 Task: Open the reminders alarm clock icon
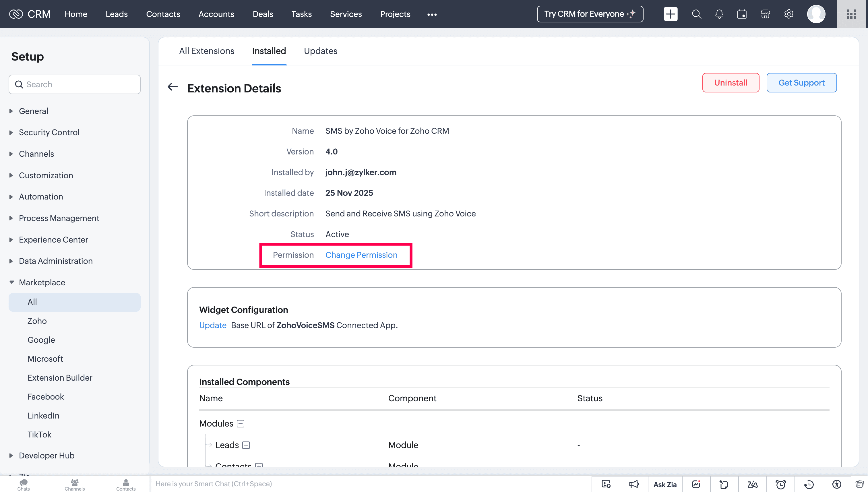tap(780, 484)
